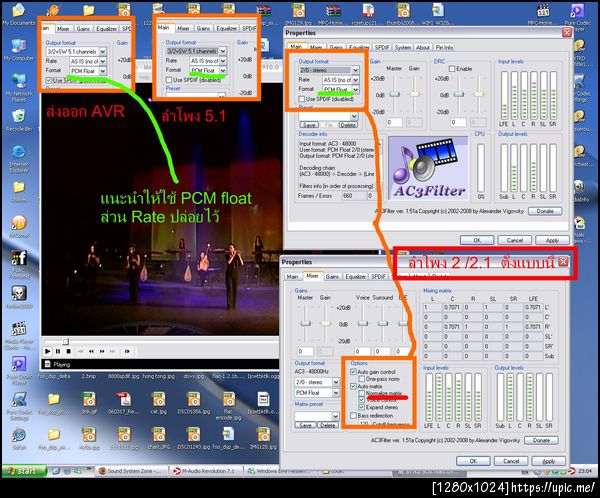Open the 060317_Re PDF desktop file

click(123, 403)
